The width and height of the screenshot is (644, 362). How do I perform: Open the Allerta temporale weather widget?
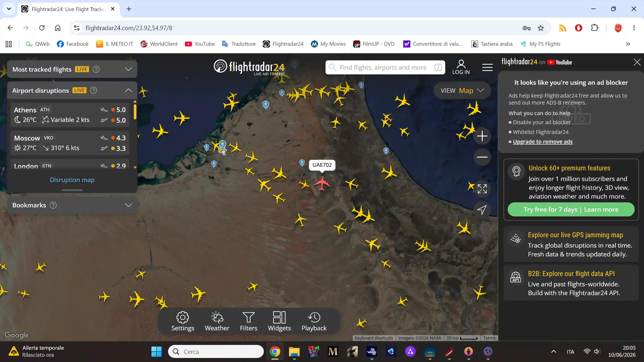(36, 351)
